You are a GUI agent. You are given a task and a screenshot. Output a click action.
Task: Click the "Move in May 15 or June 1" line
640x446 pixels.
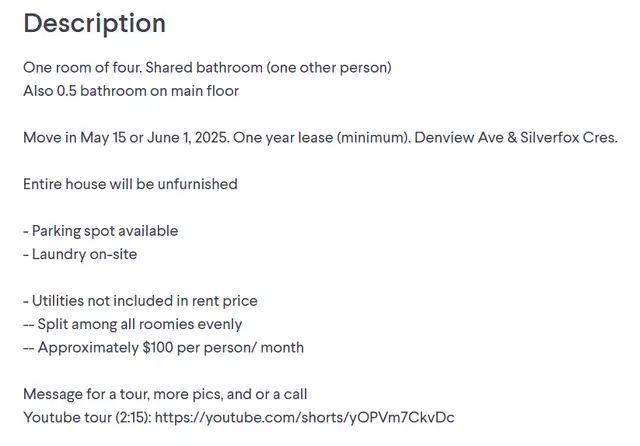click(x=320, y=138)
